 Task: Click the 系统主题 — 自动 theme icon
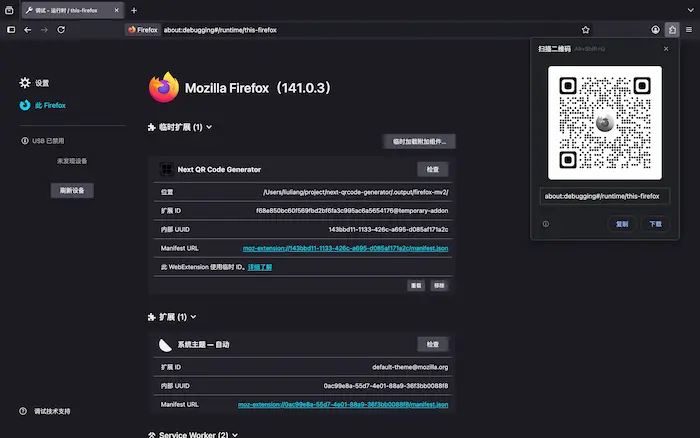[166, 345]
